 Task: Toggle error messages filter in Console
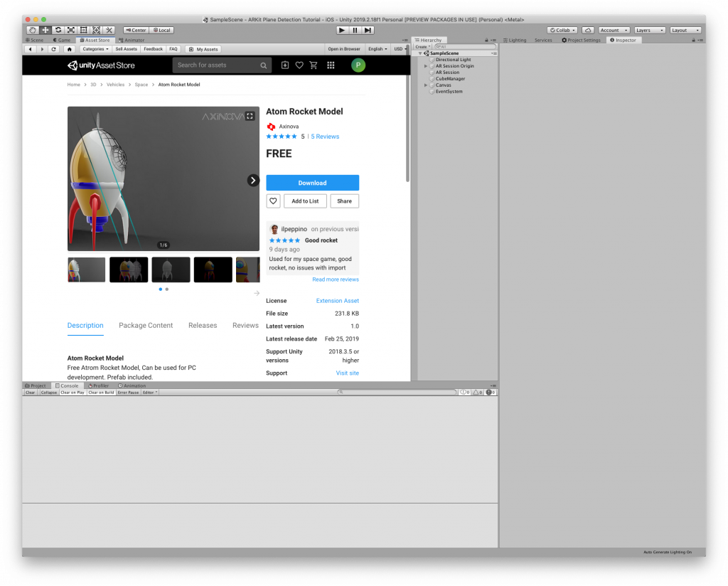coord(491,393)
